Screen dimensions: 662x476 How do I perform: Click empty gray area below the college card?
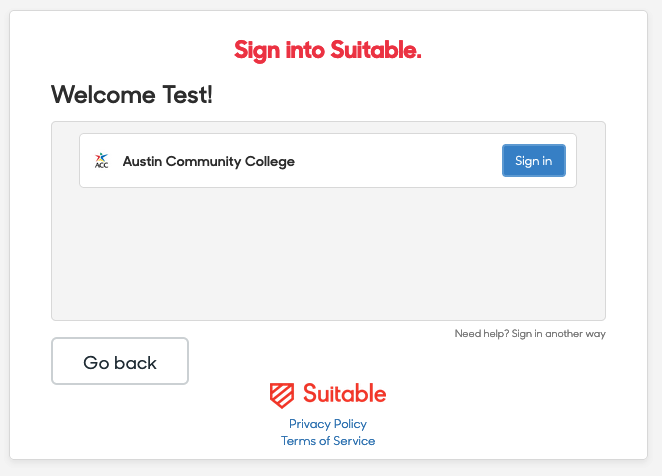click(328, 253)
